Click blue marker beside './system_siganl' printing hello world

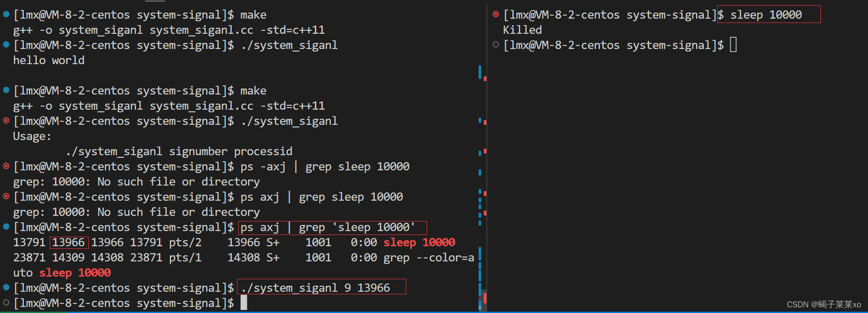(x=6, y=44)
